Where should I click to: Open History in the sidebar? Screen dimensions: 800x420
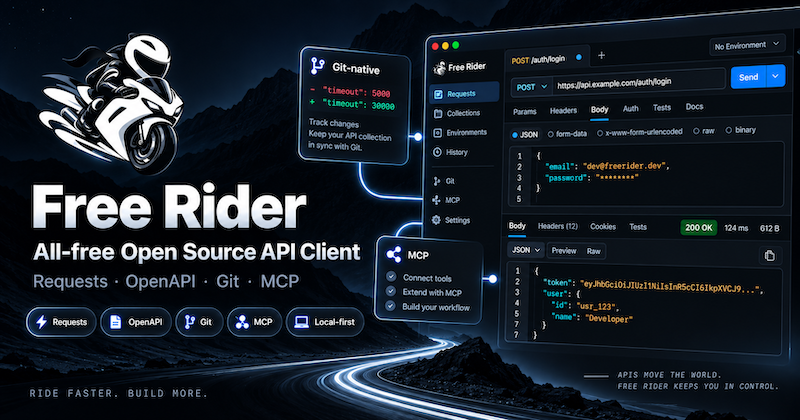coord(451,152)
